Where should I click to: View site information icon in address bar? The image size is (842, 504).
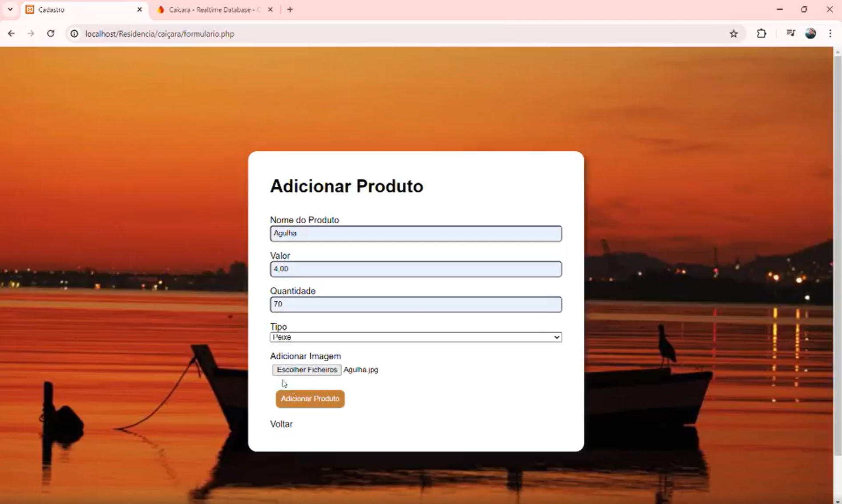[x=74, y=34]
